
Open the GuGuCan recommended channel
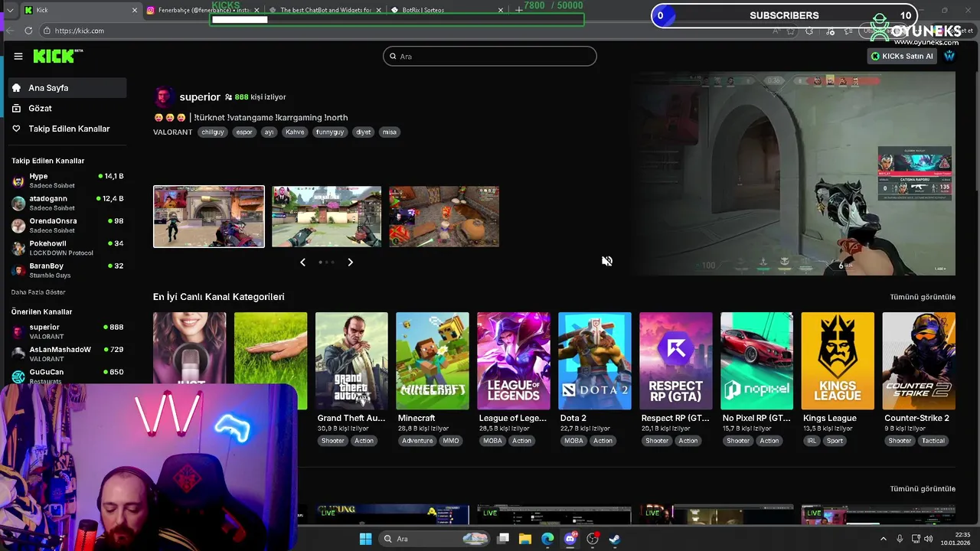point(67,376)
